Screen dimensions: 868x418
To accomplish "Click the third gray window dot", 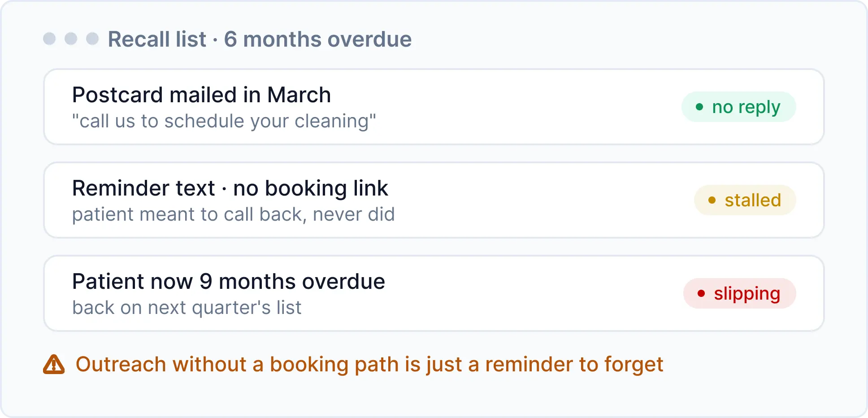I will tap(92, 39).
